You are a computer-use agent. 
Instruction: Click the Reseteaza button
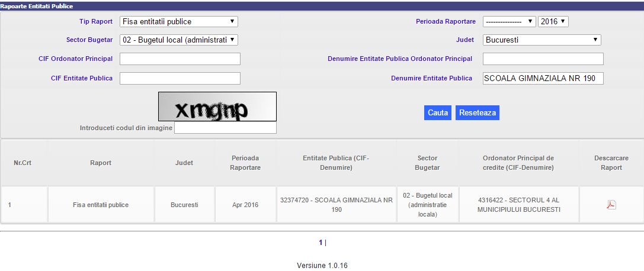[478, 113]
